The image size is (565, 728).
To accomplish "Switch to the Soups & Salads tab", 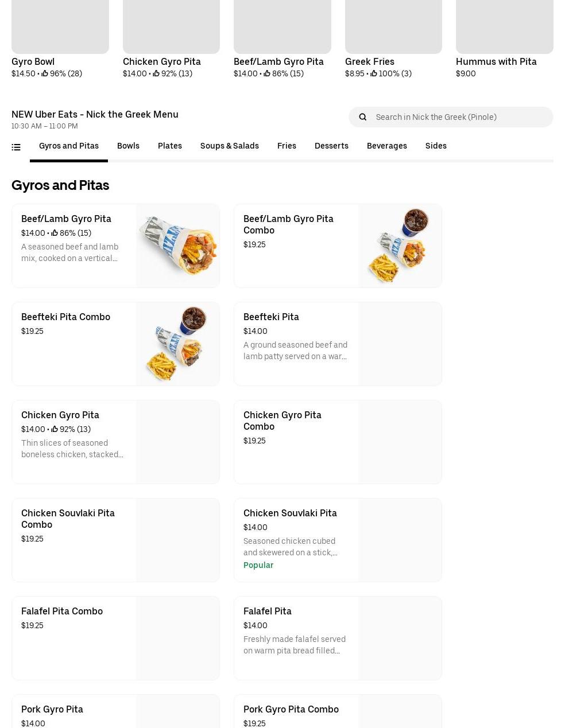I will tap(229, 146).
